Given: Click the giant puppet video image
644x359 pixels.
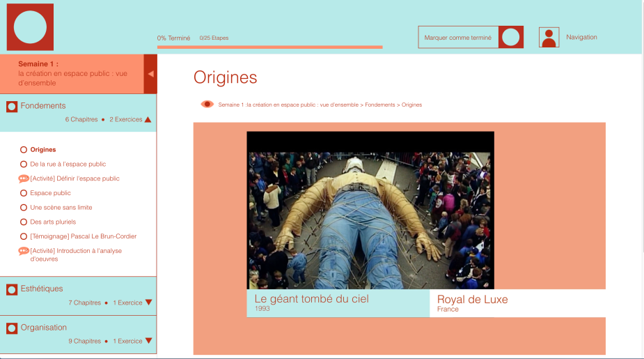Looking at the screenshot, I should [x=370, y=210].
